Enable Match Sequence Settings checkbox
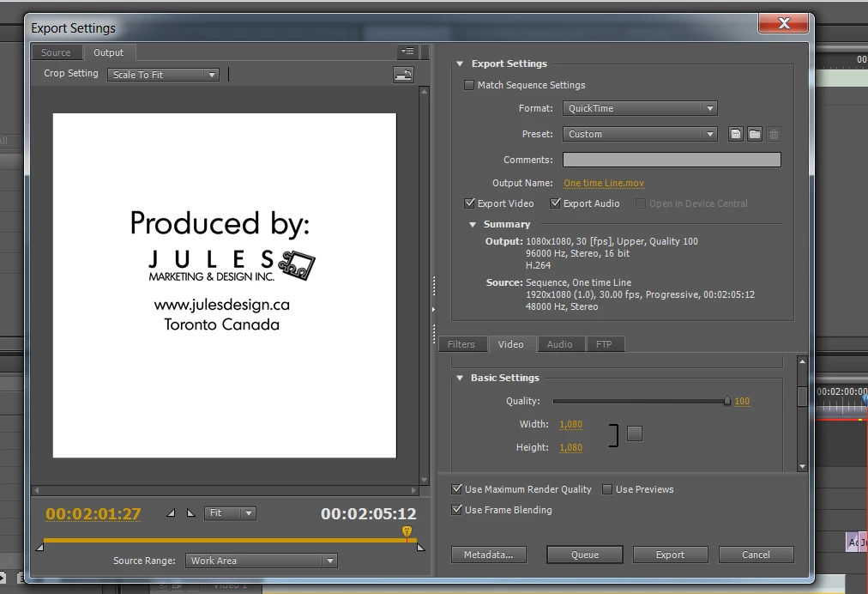 (x=469, y=85)
